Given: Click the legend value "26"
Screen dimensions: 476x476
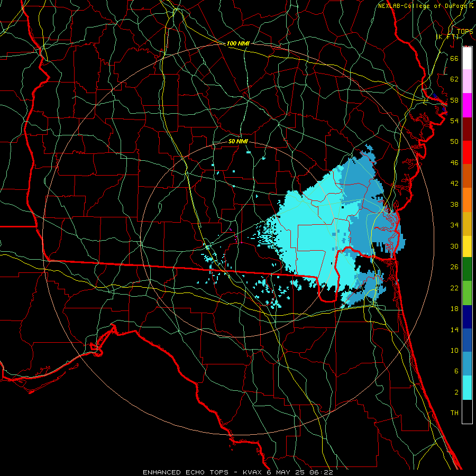Looking at the screenshot, I should [x=454, y=267].
